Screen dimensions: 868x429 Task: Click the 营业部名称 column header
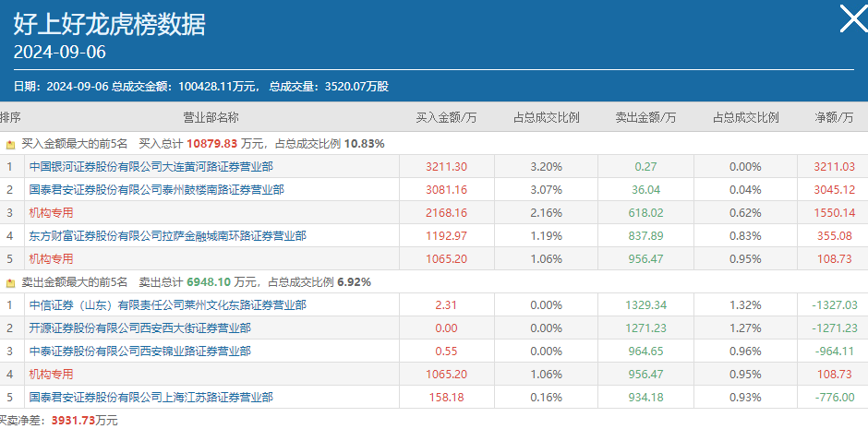211,117
